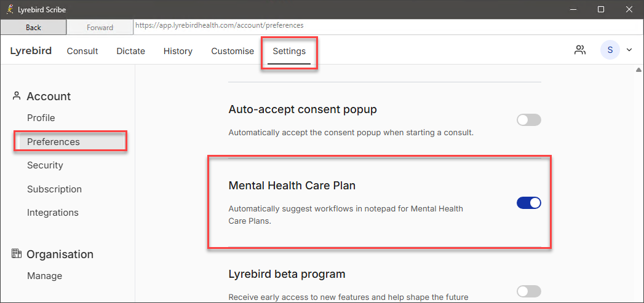Click the S user avatar
Screen dimensions: 644x303
(610, 50)
